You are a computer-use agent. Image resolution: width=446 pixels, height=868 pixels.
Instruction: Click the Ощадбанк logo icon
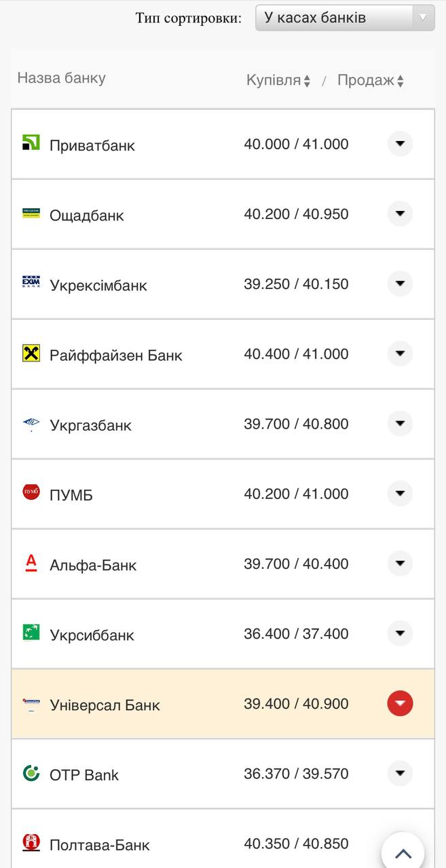click(x=31, y=214)
